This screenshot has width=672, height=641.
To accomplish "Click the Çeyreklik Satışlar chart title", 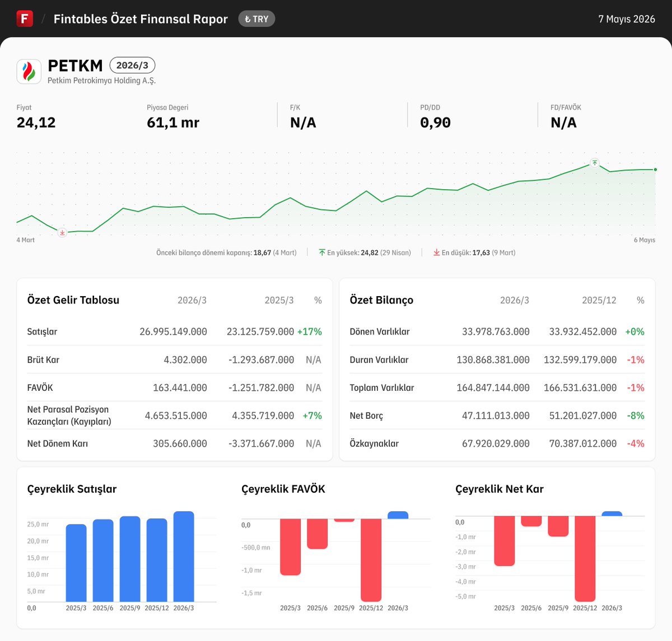I will [x=72, y=489].
